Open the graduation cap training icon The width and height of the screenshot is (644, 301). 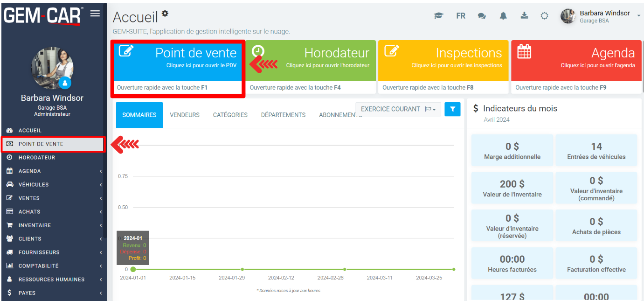pos(438,16)
